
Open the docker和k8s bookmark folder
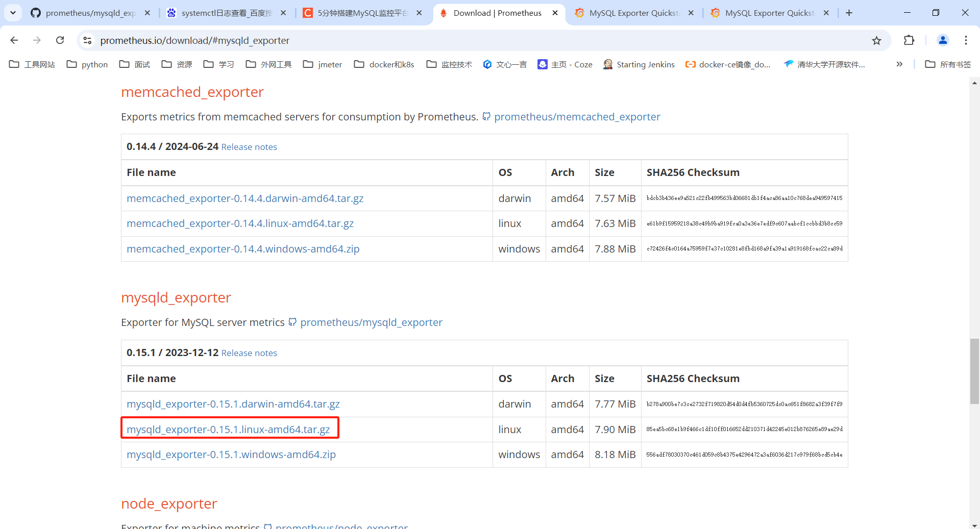(384, 64)
